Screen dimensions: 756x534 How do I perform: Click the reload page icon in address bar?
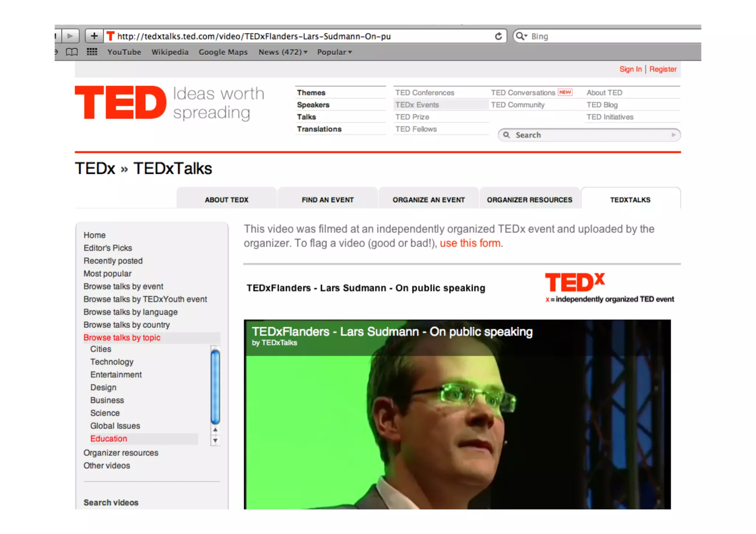pyautogui.click(x=498, y=36)
